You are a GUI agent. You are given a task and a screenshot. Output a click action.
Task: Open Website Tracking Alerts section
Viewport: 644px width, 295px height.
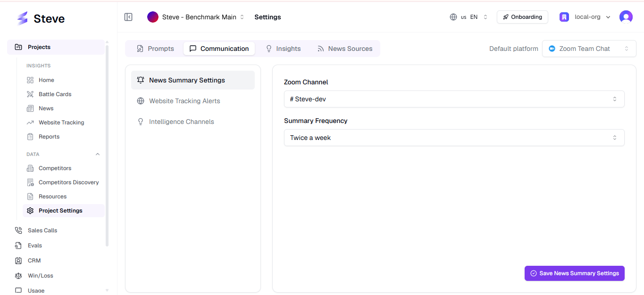coord(193,101)
